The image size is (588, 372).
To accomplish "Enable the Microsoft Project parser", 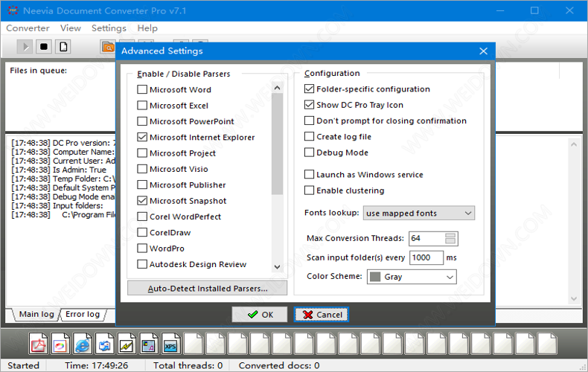I will click(142, 153).
